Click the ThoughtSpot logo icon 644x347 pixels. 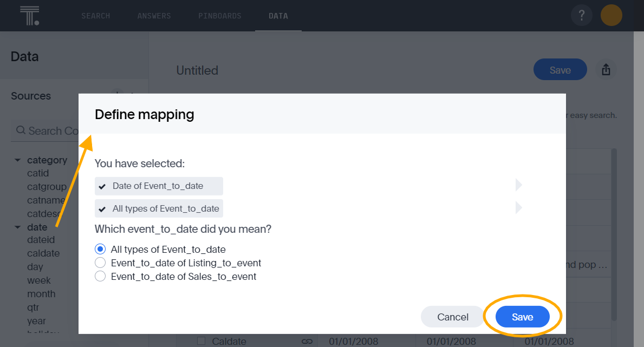tap(28, 15)
